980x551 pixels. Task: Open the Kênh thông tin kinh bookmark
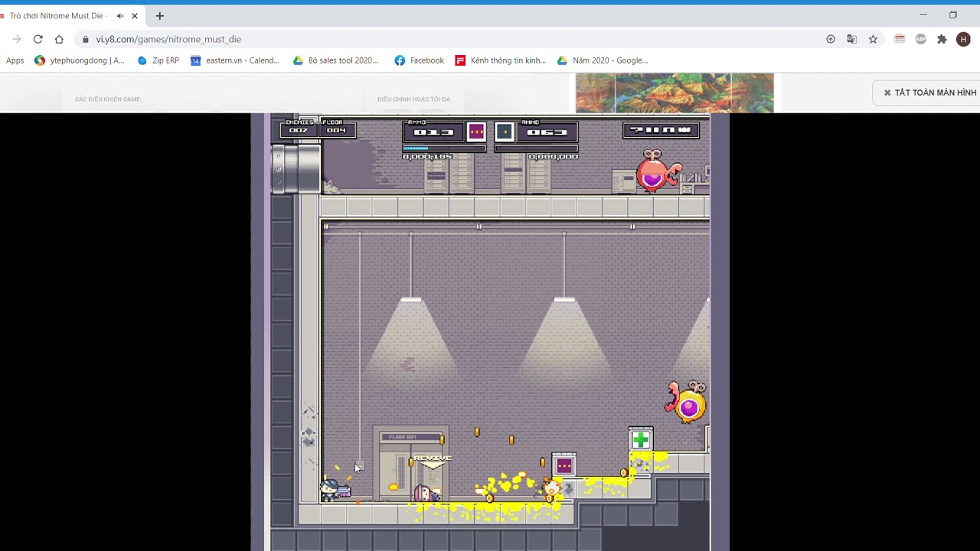tap(500, 60)
